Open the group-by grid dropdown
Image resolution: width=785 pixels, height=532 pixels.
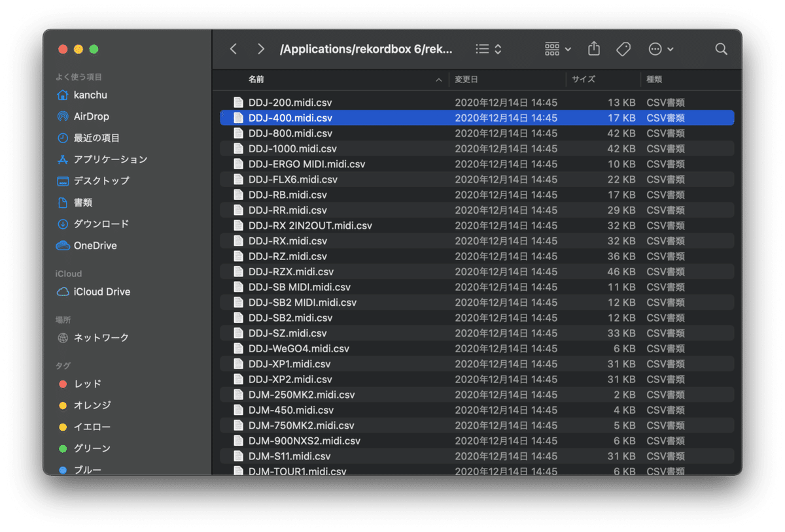(x=558, y=49)
